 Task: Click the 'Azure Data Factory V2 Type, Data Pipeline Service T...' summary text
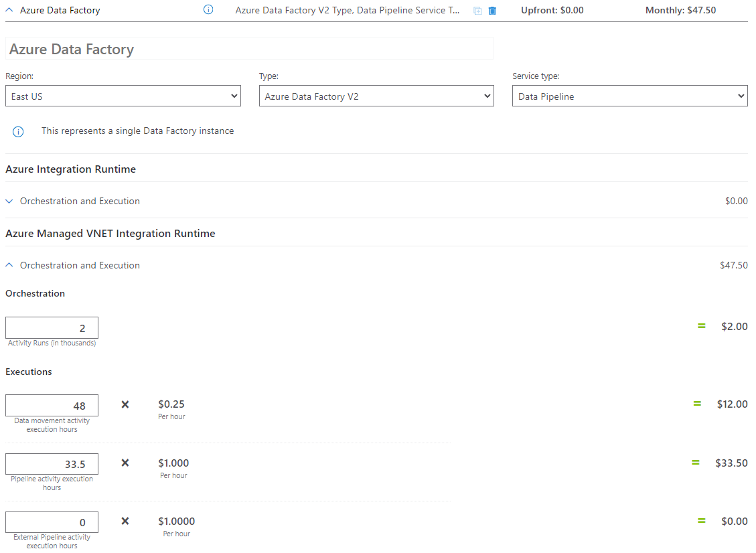coord(347,10)
